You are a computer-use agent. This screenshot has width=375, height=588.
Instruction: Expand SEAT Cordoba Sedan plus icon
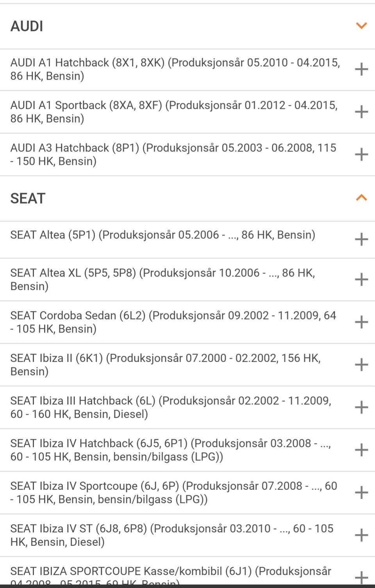click(361, 322)
